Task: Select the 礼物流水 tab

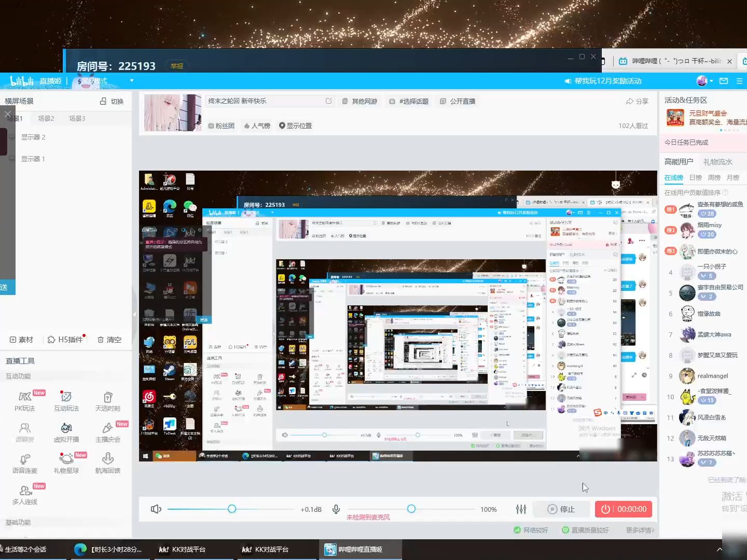Action: point(717,162)
